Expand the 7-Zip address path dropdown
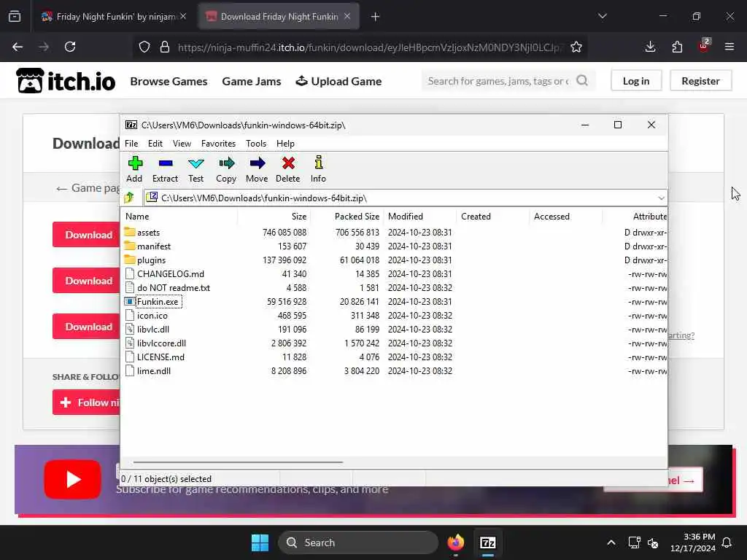 tap(661, 198)
